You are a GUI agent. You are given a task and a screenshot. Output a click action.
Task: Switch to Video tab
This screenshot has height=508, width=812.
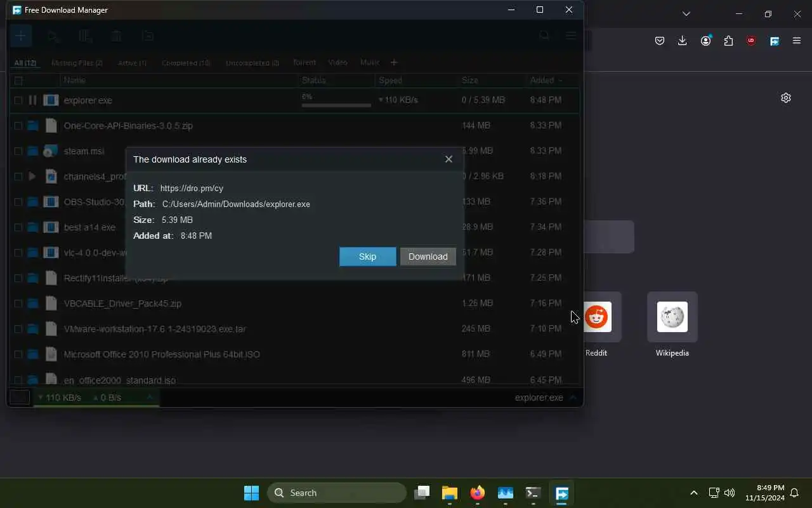pos(337,62)
